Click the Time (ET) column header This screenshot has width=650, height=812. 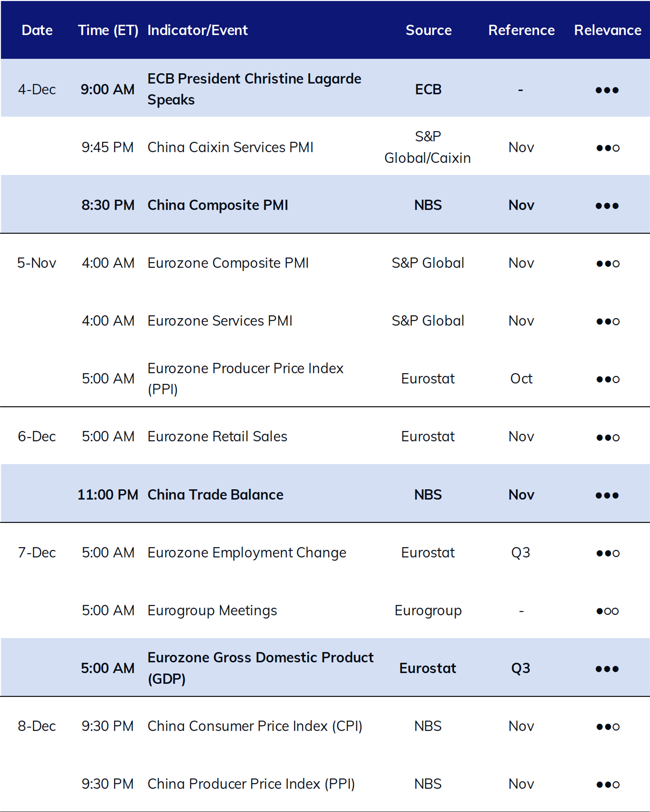(108, 31)
